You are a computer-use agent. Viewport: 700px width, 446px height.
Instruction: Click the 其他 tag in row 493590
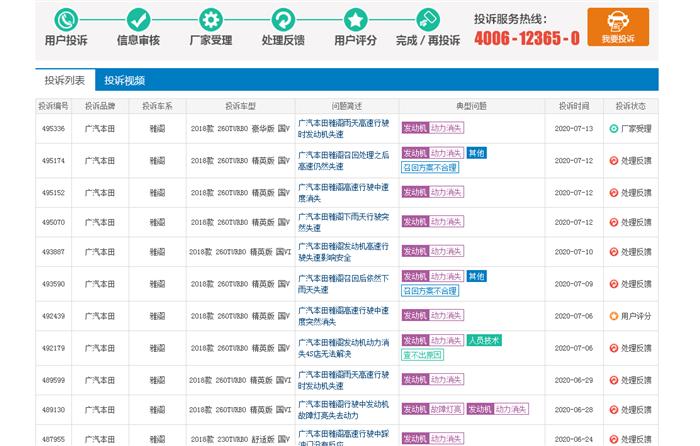[x=477, y=276]
